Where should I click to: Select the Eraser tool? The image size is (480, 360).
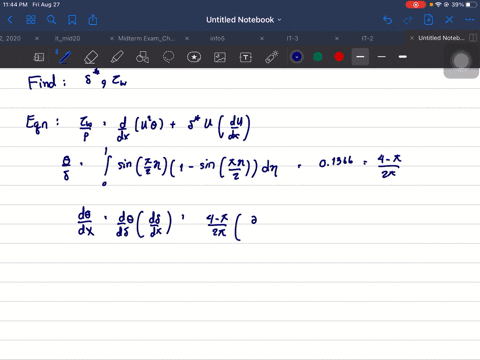pyautogui.click(x=91, y=57)
